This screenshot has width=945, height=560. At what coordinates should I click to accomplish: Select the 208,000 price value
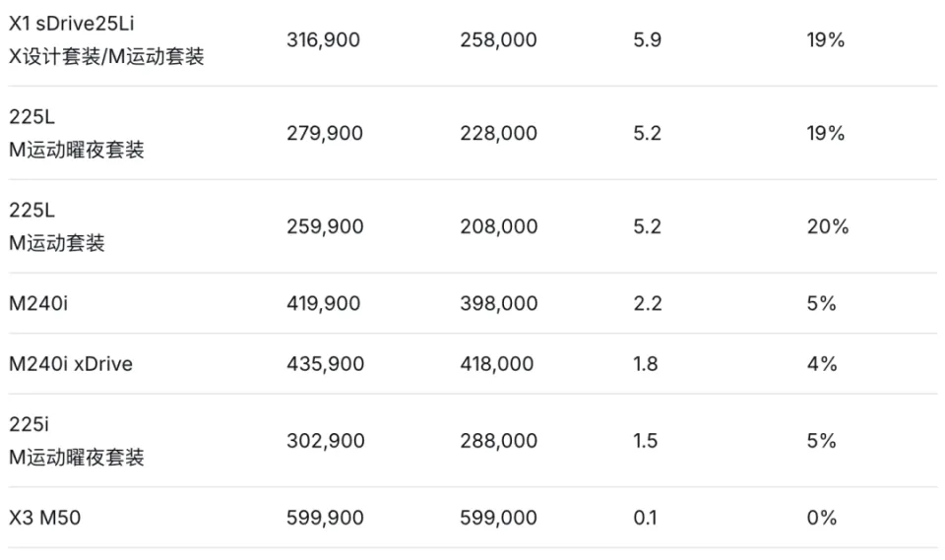point(498,226)
